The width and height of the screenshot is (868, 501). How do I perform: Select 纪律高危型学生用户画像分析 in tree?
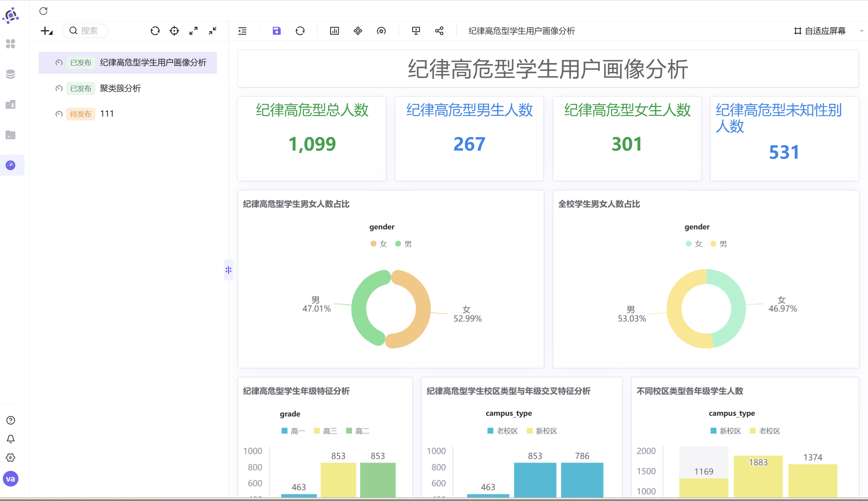tap(128, 63)
